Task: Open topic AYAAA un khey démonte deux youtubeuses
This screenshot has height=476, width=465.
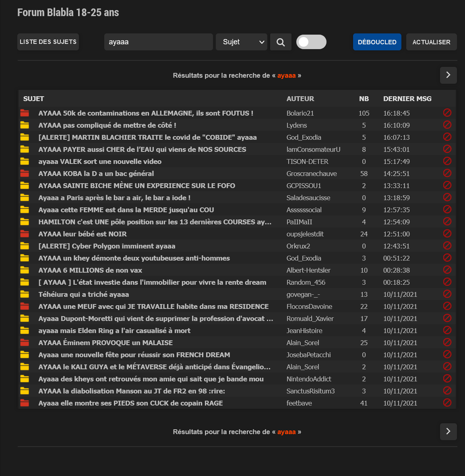Action: pos(134,258)
